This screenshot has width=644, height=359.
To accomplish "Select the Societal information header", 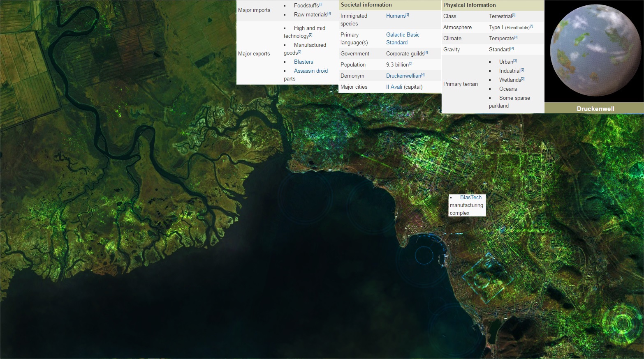I will pos(366,5).
